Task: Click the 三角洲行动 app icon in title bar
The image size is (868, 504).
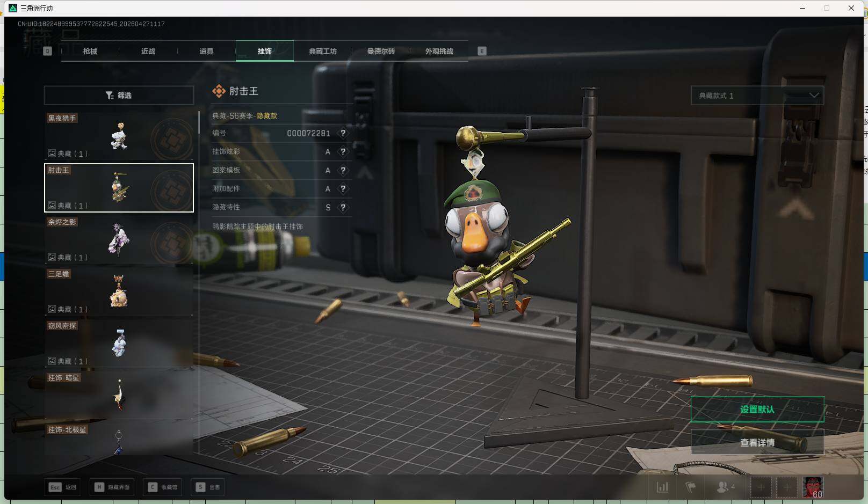Action: click(13, 8)
